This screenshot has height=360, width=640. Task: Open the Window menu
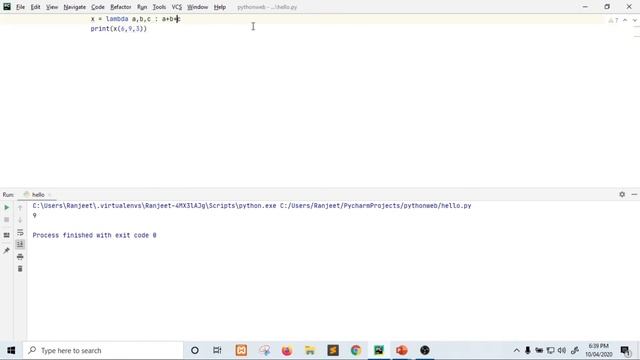coord(198,7)
